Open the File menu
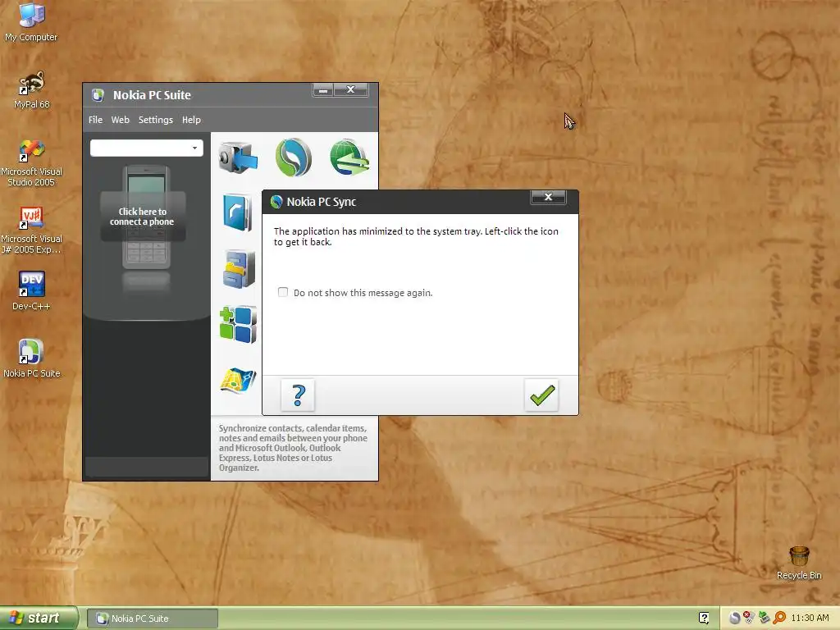This screenshot has height=630, width=840. point(95,120)
